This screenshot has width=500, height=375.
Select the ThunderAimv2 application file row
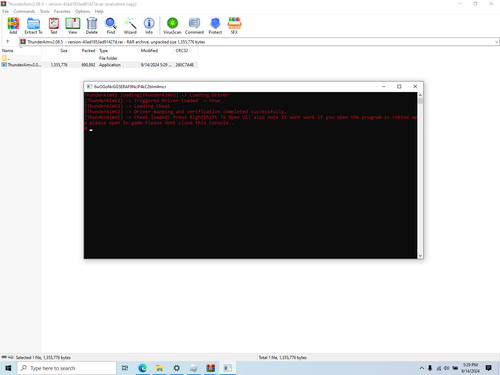99,65
